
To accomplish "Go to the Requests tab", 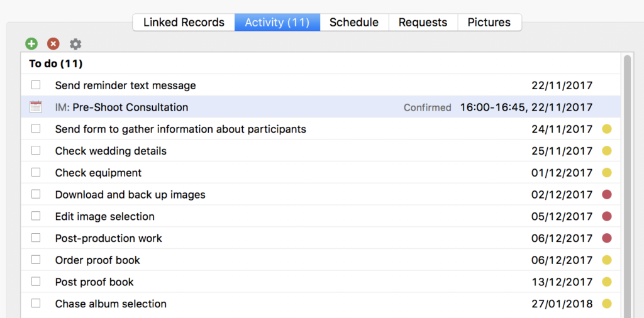I will coord(423,23).
